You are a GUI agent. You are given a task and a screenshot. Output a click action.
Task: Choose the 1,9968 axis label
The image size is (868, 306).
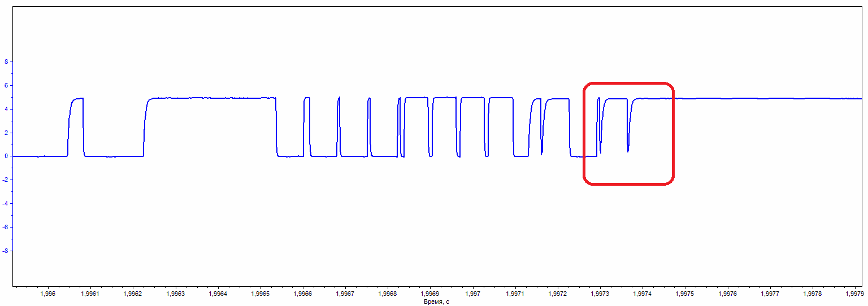point(388,294)
